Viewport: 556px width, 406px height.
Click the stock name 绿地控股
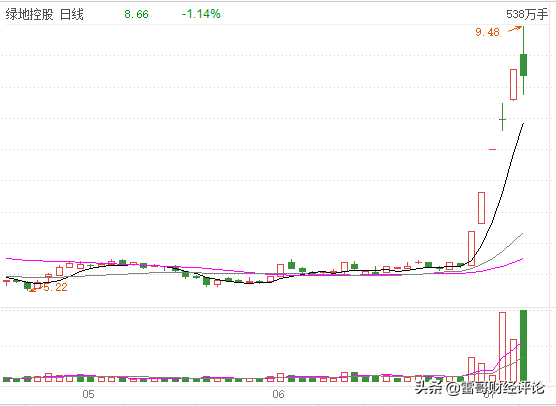29,15
